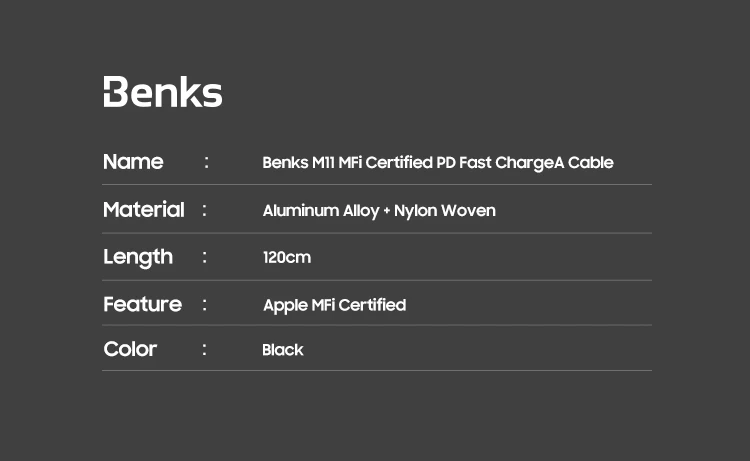750x461 pixels.
Task: Click the Black color value
Action: pos(283,350)
